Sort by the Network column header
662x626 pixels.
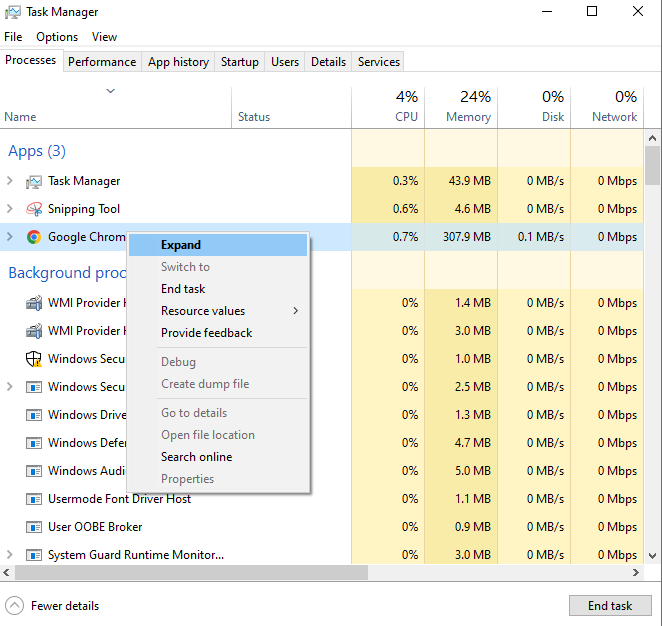point(607,108)
